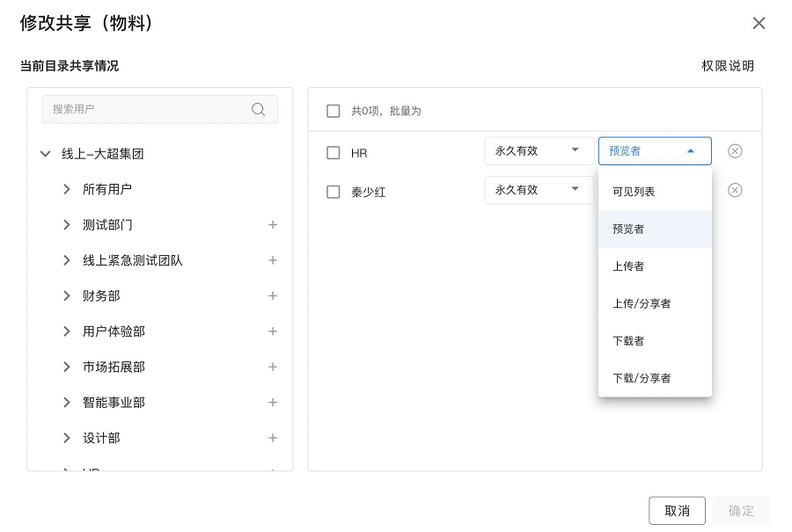Collapse the 线上–大超集团 tree node
Image resolution: width=792 pixels, height=532 pixels.
coord(46,154)
